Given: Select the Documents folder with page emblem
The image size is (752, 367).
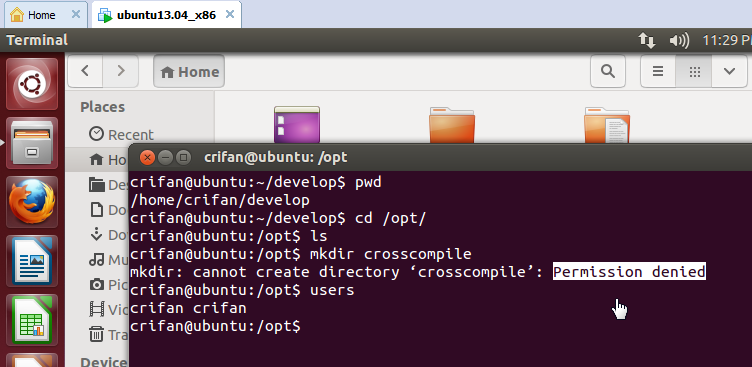Looking at the screenshot, I should coord(607,125).
